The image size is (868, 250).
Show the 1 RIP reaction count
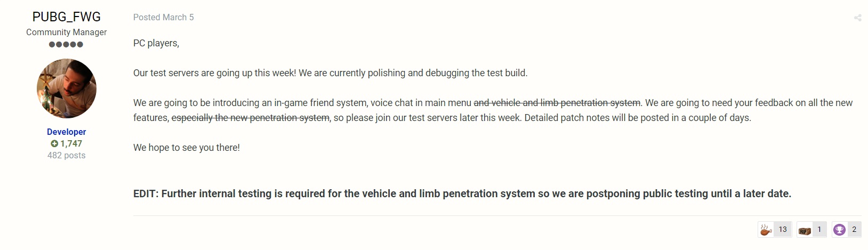(x=819, y=229)
